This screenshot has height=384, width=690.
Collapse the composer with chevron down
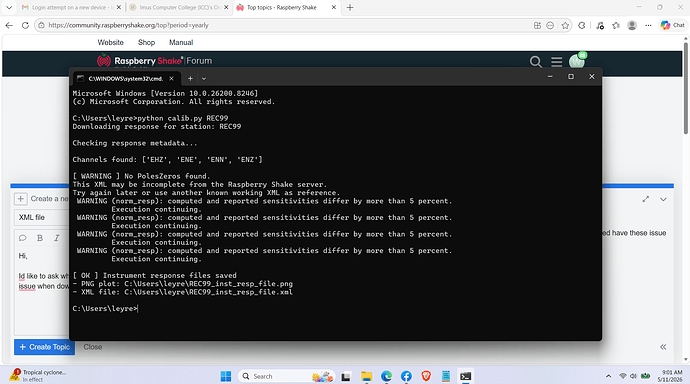663,199
